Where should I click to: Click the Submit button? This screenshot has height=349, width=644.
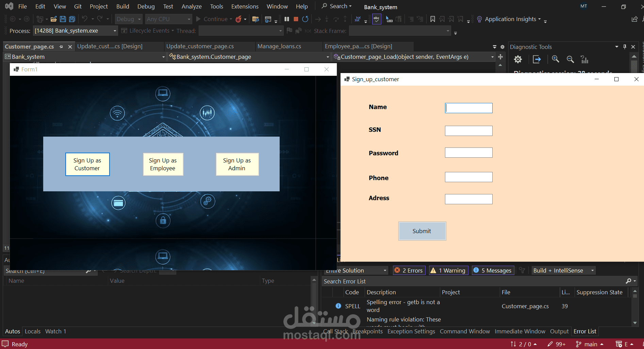click(422, 231)
